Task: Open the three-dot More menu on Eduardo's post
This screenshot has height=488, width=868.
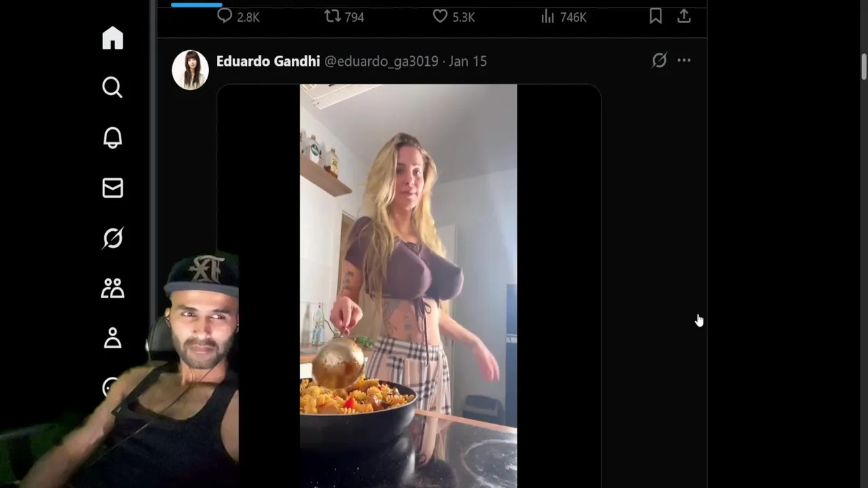Action: (x=684, y=60)
